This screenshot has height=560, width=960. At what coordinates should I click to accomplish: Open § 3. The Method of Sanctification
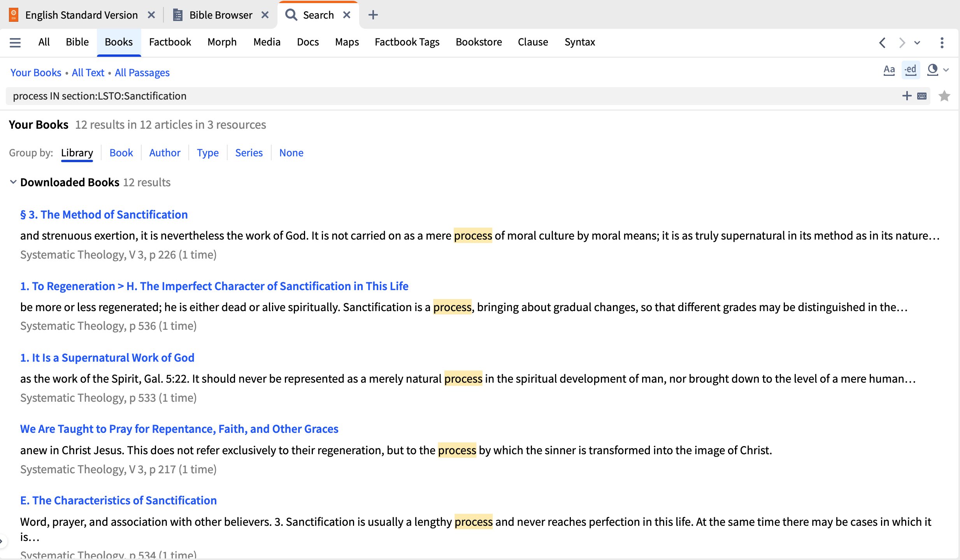(x=104, y=215)
